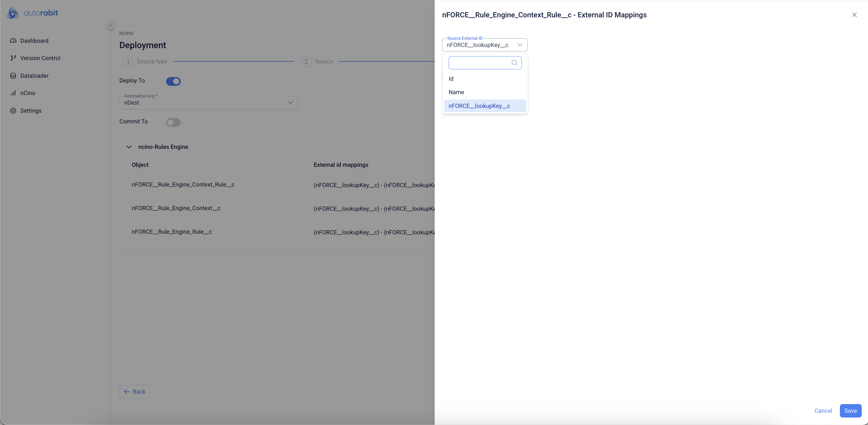This screenshot has width=868, height=425.
Task: Open the Destination Org dropdown
Action: [208, 103]
